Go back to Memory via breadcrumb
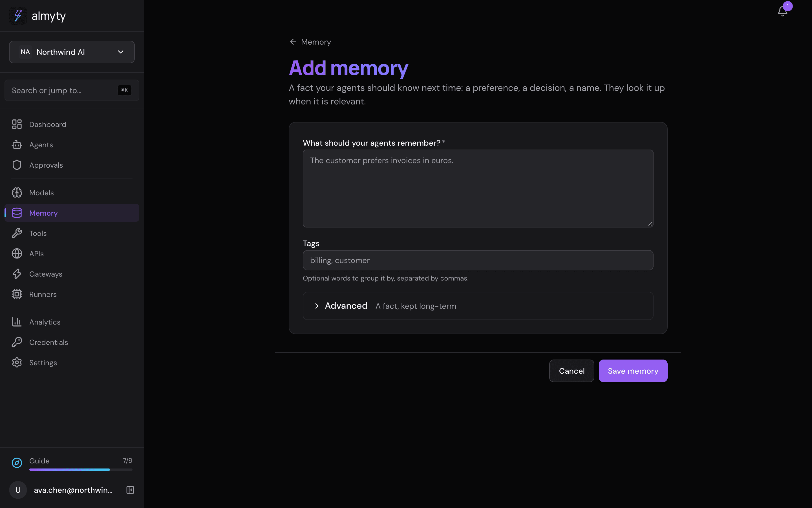 pyautogui.click(x=310, y=42)
